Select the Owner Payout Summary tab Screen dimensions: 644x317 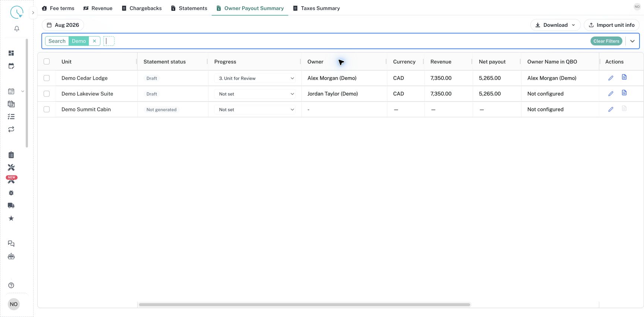(x=250, y=8)
